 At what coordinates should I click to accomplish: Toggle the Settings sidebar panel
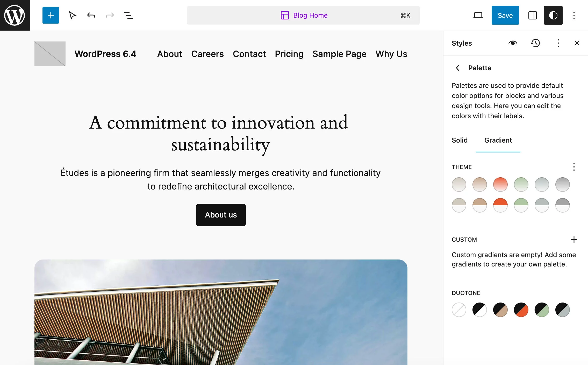(532, 15)
